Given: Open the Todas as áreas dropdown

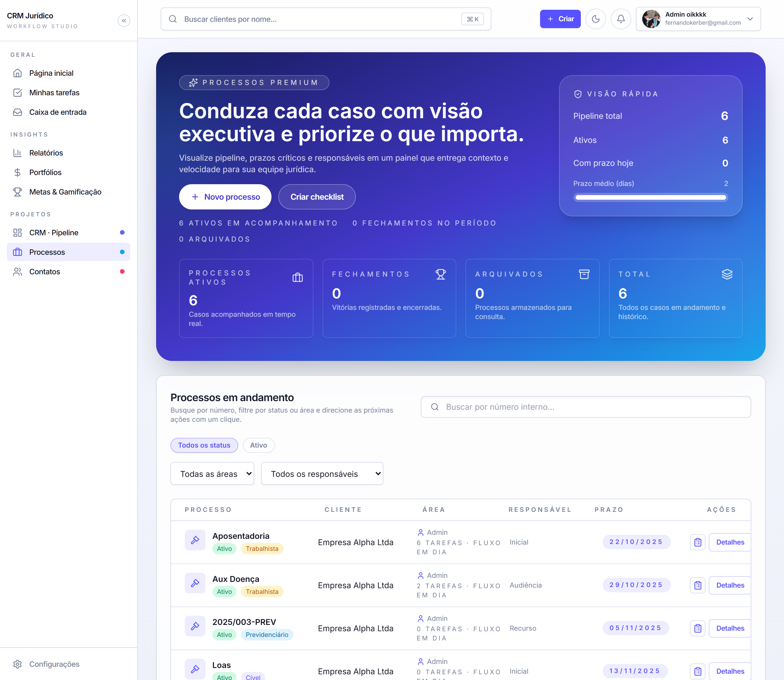Looking at the screenshot, I should tap(212, 473).
